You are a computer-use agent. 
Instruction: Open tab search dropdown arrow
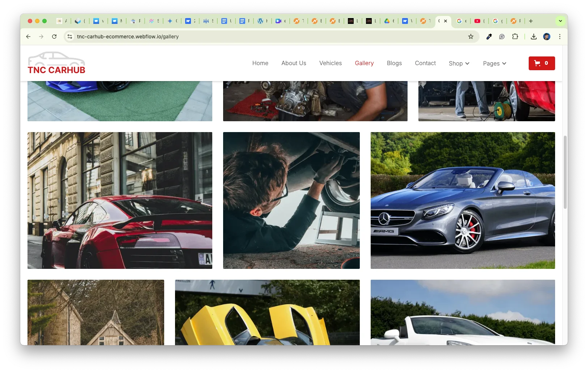[x=560, y=21]
